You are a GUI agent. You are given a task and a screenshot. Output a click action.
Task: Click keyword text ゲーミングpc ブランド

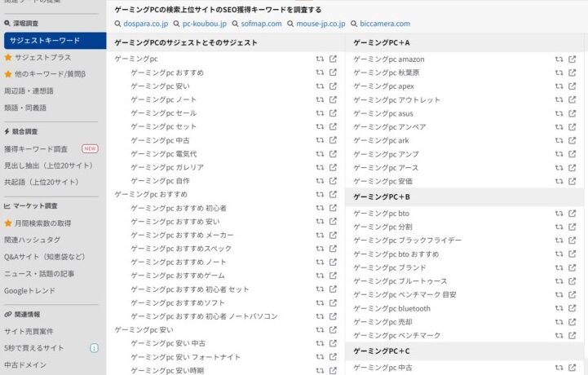click(390, 267)
